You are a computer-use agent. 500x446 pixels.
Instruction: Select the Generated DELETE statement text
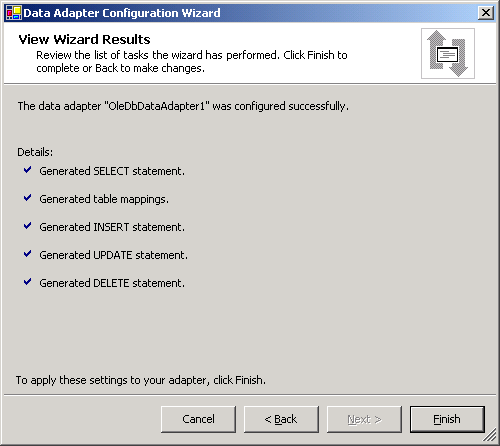point(112,283)
